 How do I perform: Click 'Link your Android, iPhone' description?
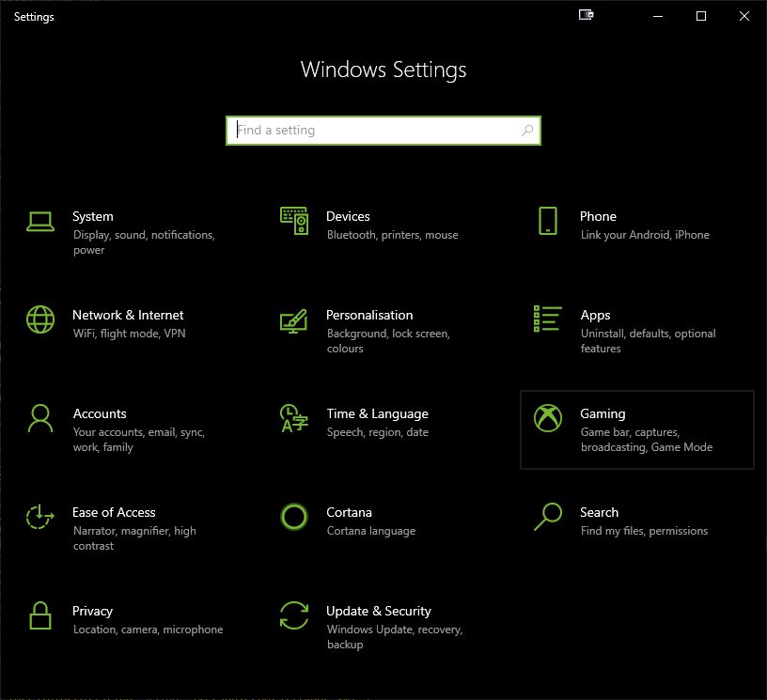[x=645, y=235]
